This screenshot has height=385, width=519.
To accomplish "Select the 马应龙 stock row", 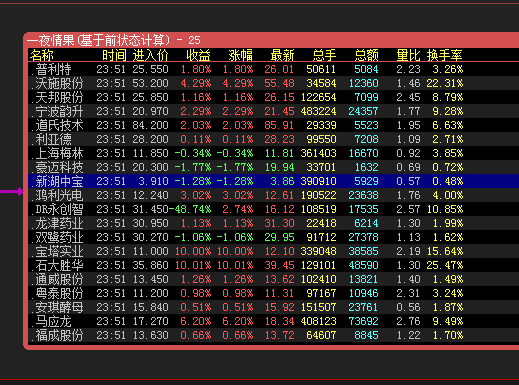I will [273, 321].
